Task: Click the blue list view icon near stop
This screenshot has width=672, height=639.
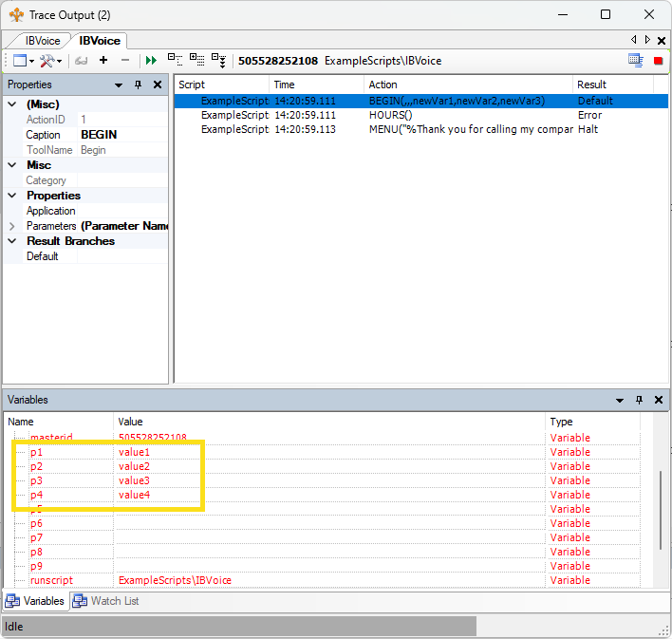Action: 635,61
